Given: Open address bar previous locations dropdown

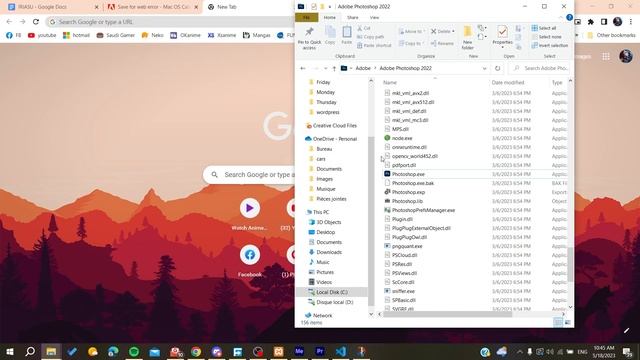Looking at the screenshot, I should point(484,68).
